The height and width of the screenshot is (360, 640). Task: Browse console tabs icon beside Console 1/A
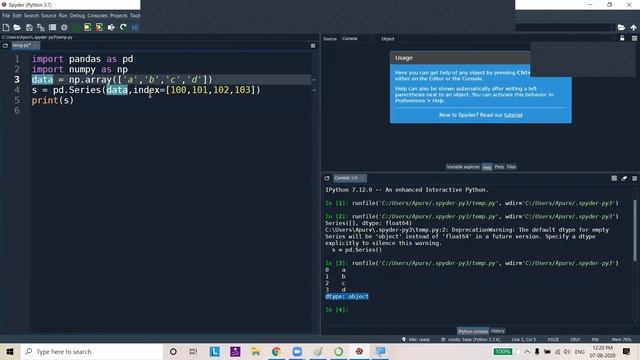[x=327, y=178]
